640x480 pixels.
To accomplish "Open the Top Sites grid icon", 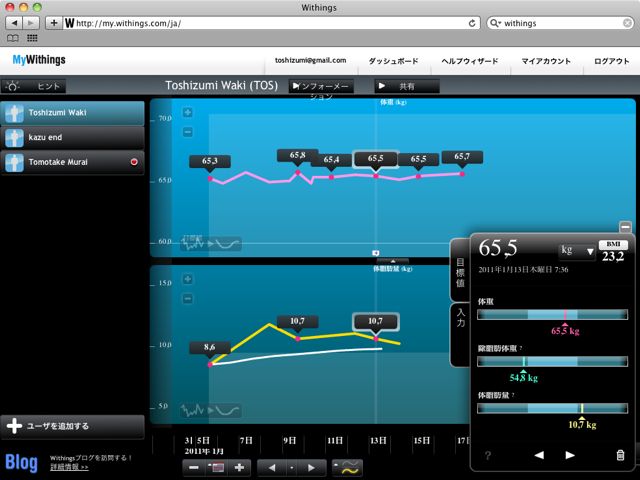I will [x=32, y=38].
